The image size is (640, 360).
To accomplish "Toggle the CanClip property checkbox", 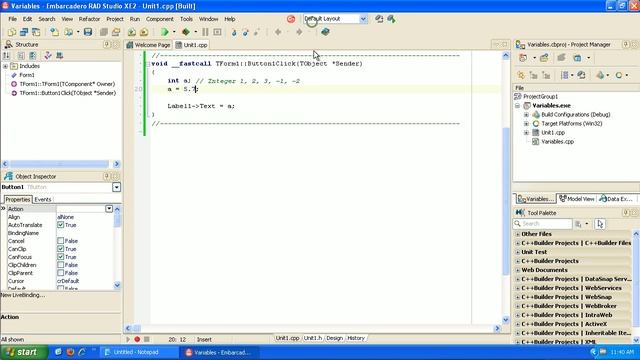I will point(60,249).
